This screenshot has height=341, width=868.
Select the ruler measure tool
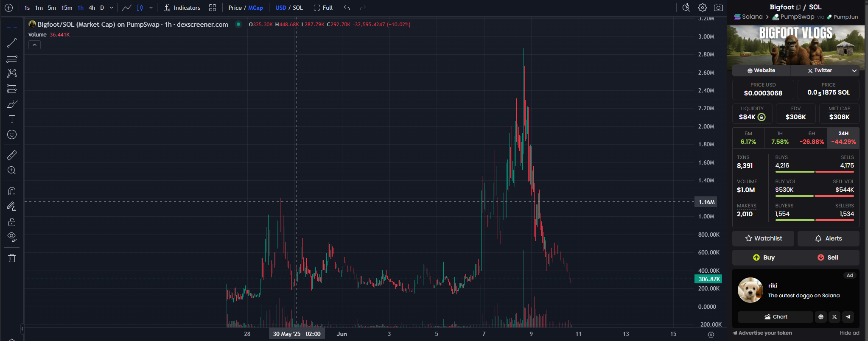point(12,155)
